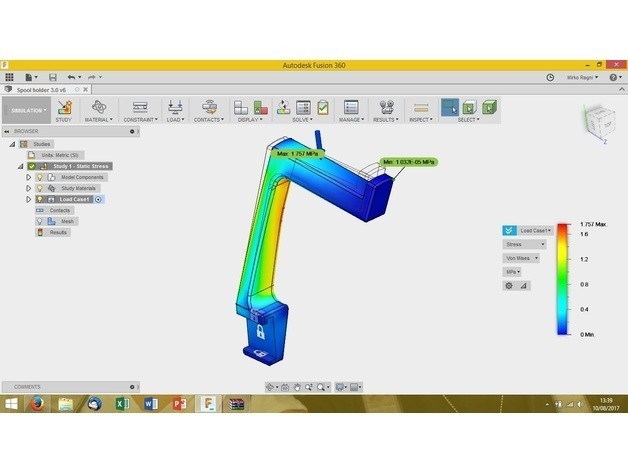Open the Contacts tool icon

209,107
